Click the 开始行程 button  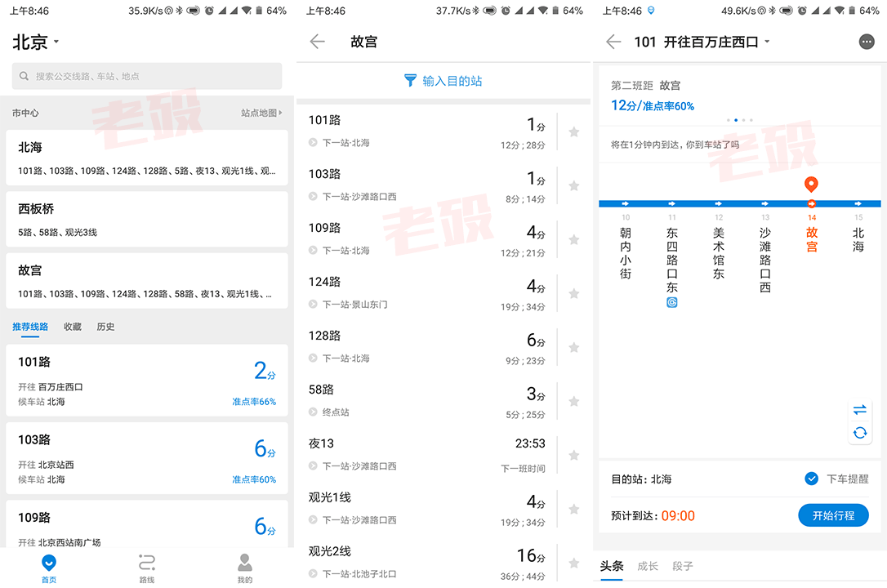[833, 515]
